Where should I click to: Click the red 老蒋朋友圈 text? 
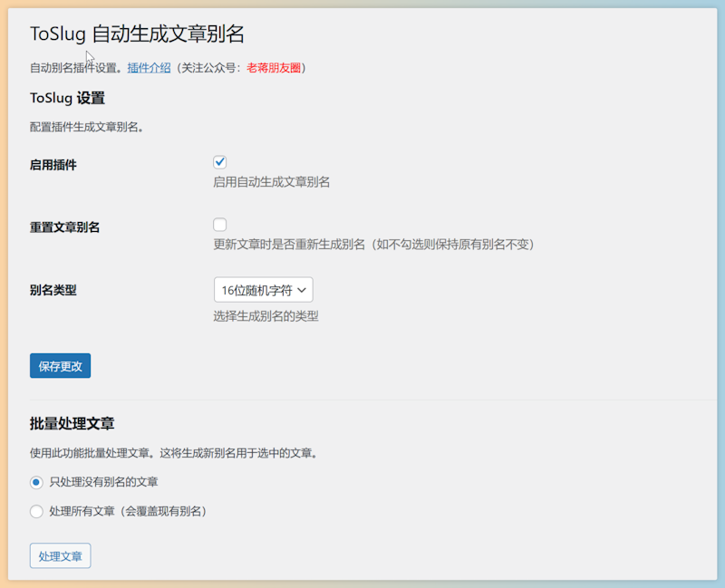click(275, 67)
